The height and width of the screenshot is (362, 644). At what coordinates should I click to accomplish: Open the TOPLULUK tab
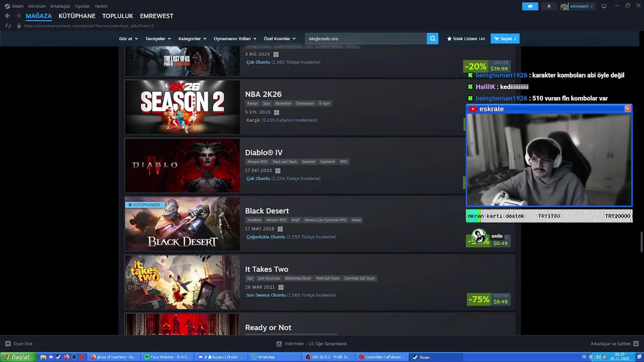point(118,16)
